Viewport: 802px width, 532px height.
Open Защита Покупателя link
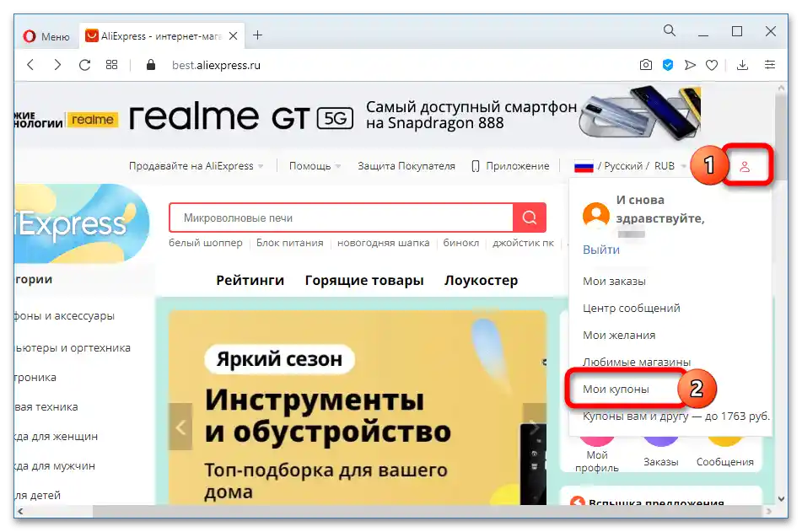coord(406,166)
